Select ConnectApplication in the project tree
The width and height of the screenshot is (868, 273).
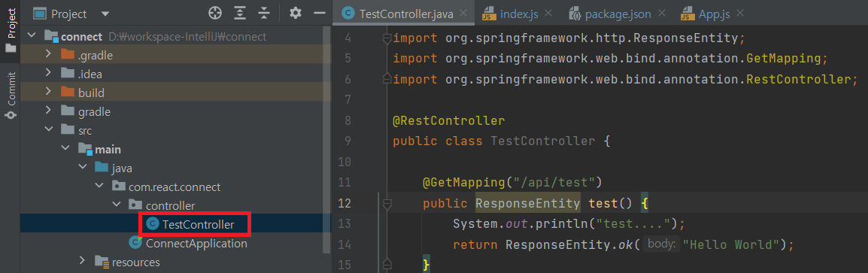tap(196, 243)
